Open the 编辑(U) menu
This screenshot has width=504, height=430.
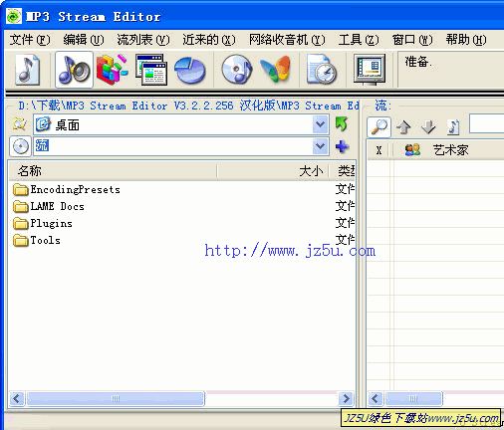click(84, 40)
